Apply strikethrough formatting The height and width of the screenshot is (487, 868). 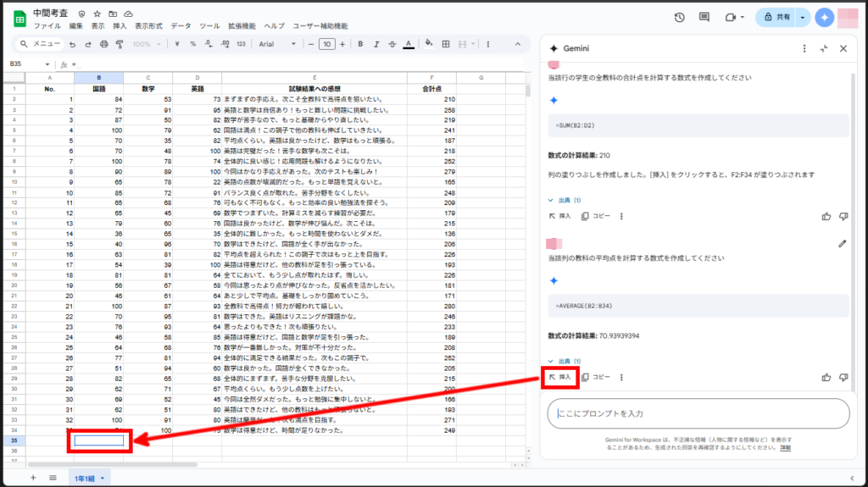click(392, 44)
